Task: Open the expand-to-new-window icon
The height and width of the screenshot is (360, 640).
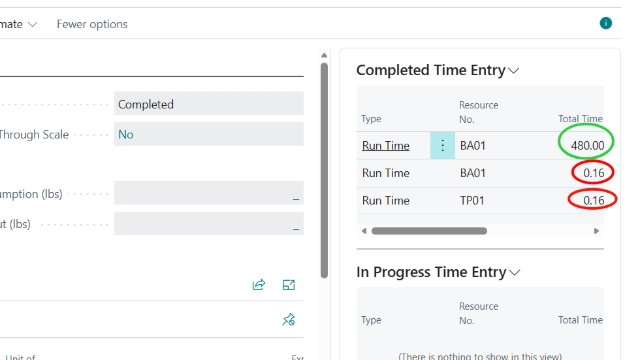Action: [289, 284]
